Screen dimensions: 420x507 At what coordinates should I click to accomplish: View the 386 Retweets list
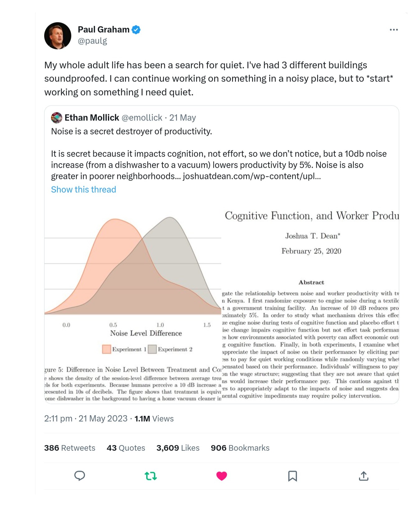pos(70,448)
